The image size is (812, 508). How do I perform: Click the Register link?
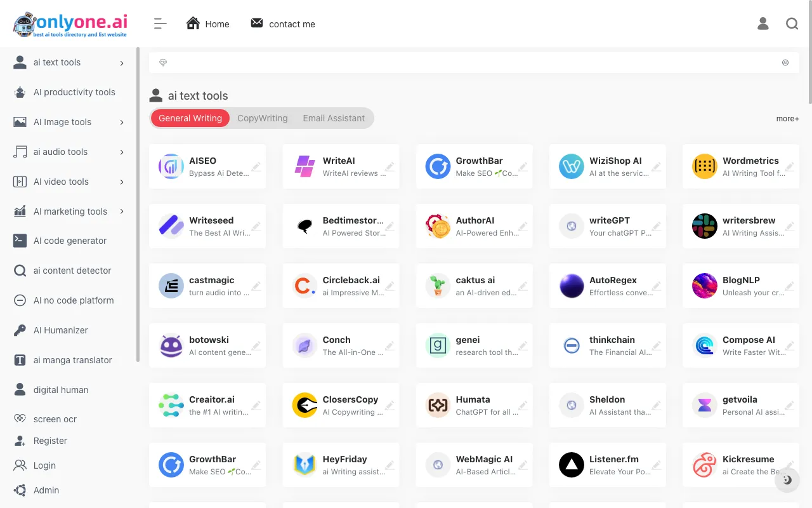pos(50,441)
